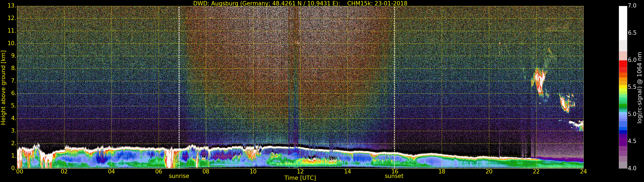Click the height axis tick label "9."

click(x=14, y=56)
